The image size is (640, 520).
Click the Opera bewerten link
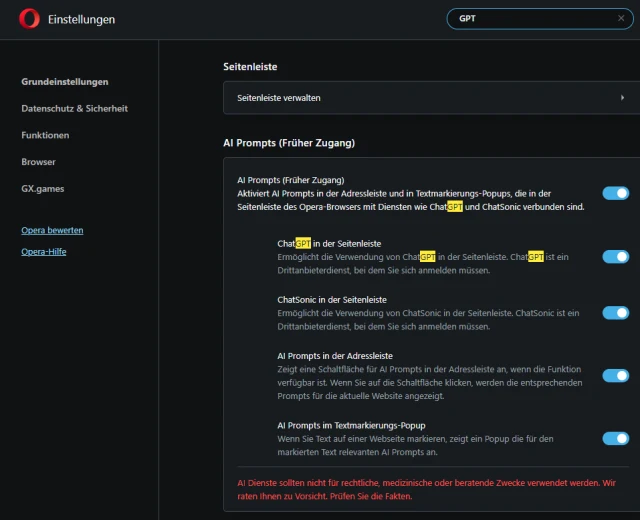(x=52, y=230)
